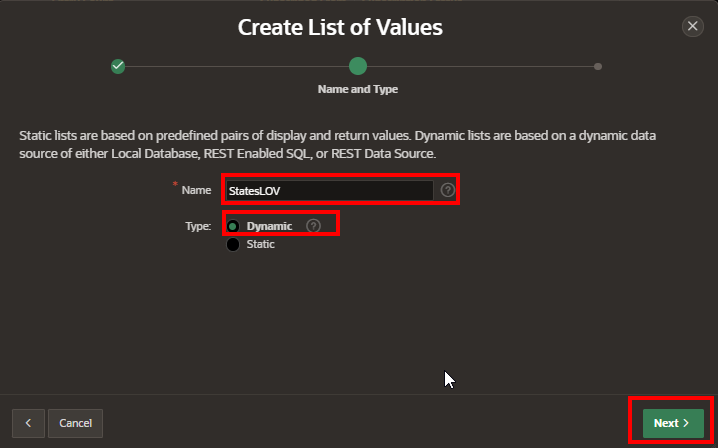Select the current Name and Type step marker
Image resolution: width=718 pixels, height=448 pixels.
pyautogui.click(x=358, y=66)
